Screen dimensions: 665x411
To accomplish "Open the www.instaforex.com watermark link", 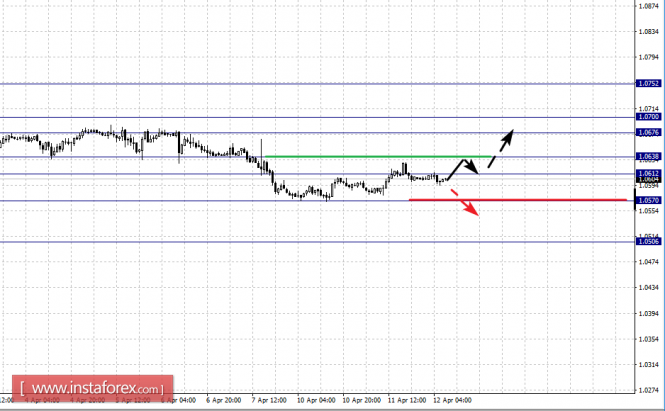I will click(92, 389).
